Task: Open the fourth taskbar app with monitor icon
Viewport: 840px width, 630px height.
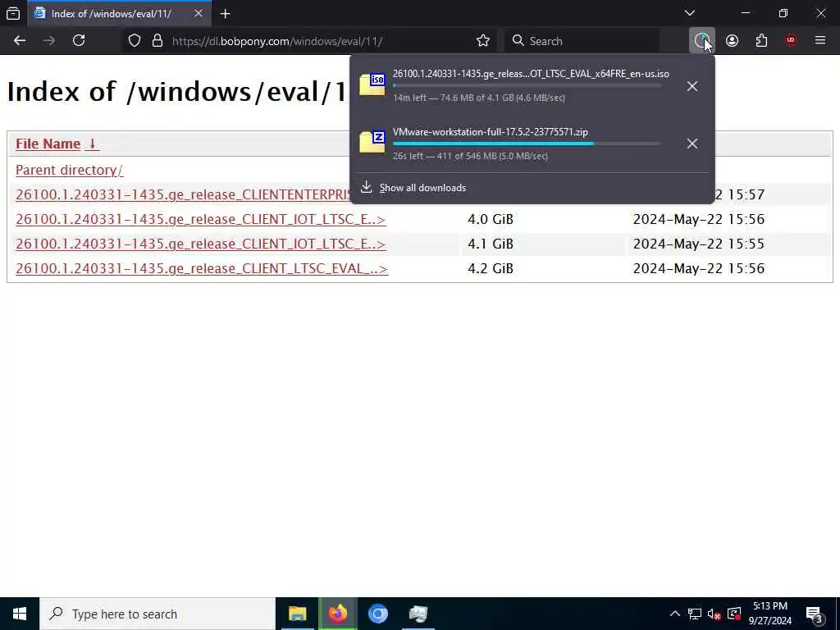Action: 418,614
